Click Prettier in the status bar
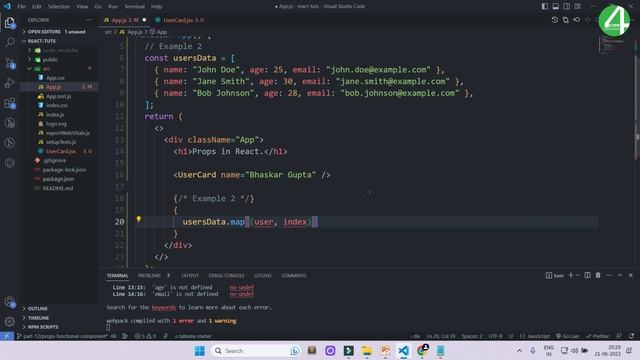 tap(597, 336)
